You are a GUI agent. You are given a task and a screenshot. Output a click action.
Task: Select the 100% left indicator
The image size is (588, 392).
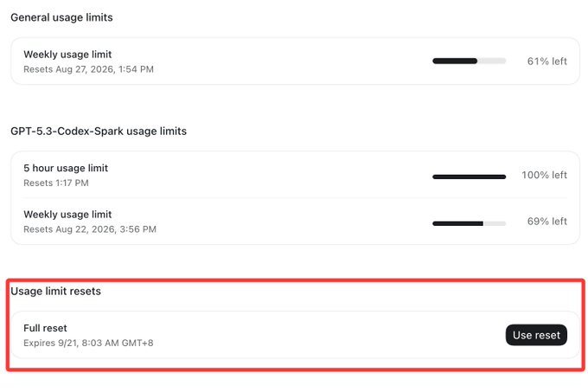coord(544,175)
